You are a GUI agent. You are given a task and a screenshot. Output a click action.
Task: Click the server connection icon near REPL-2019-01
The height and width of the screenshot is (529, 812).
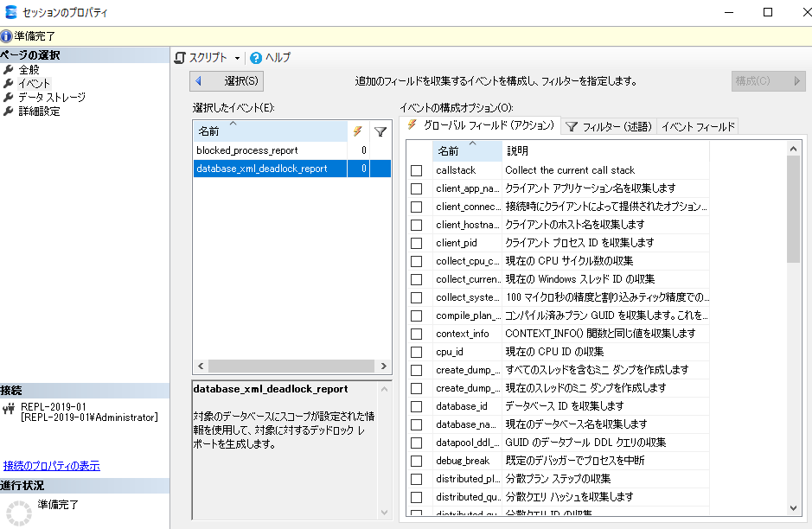(9, 406)
